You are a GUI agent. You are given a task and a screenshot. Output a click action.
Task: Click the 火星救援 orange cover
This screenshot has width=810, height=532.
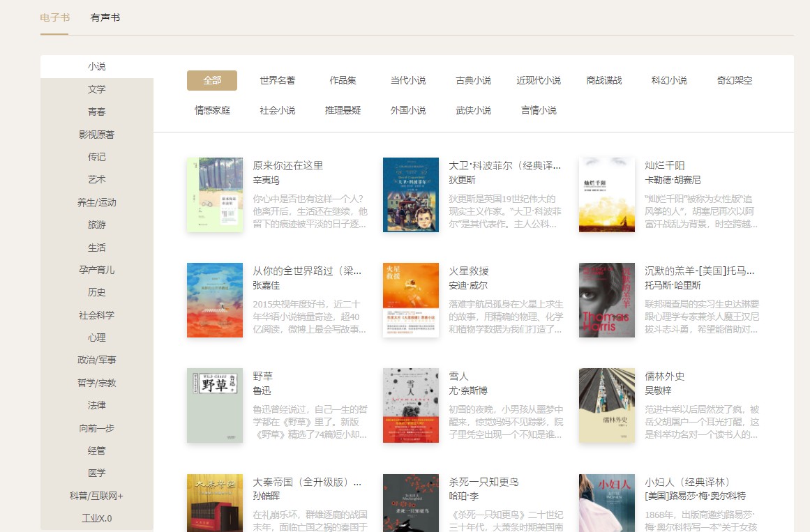click(411, 300)
